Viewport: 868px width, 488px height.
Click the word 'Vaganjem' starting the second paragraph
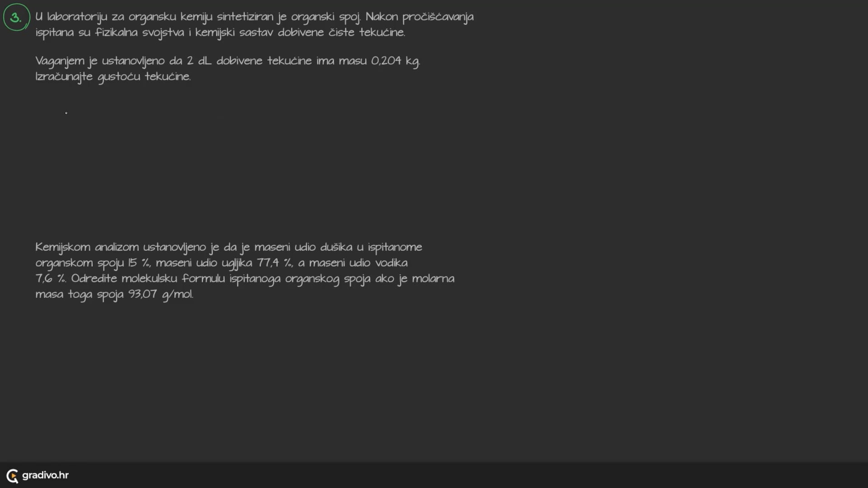coord(60,61)
